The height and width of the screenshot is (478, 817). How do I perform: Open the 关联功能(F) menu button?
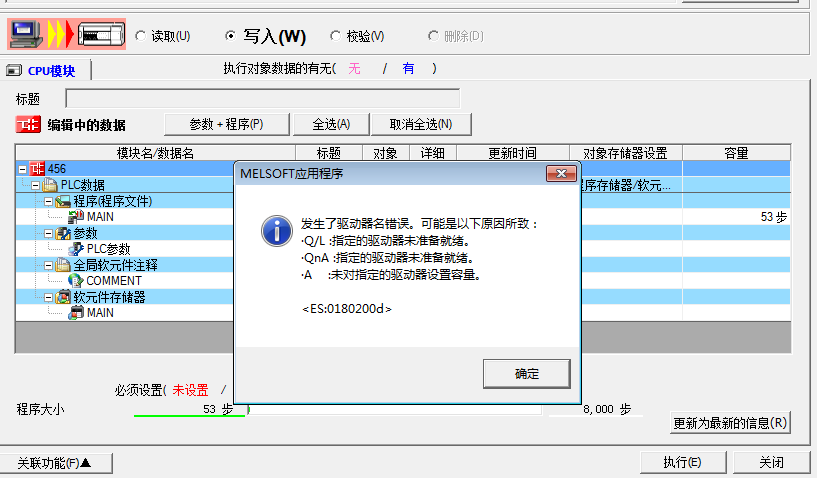click(x=56, y=463)
